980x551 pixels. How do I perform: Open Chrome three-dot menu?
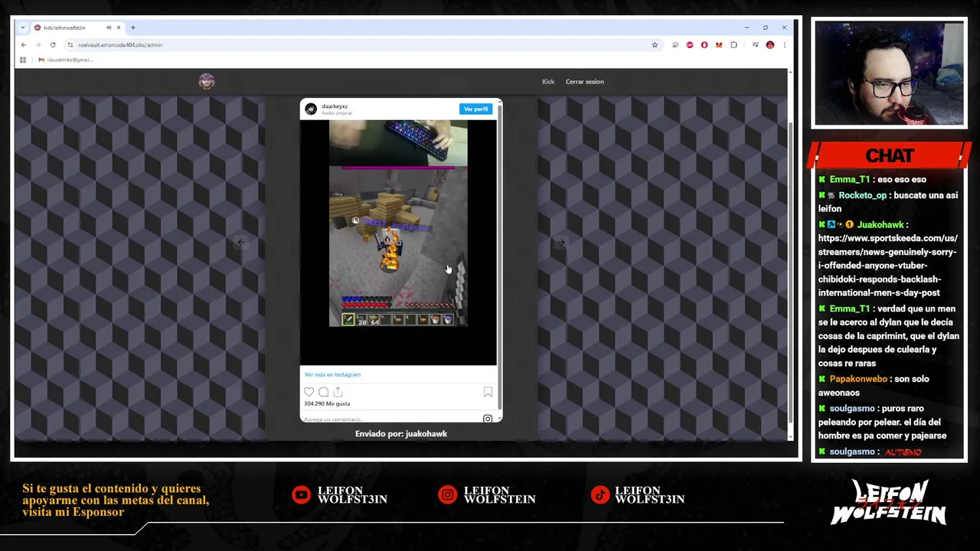tap(784, 45)
